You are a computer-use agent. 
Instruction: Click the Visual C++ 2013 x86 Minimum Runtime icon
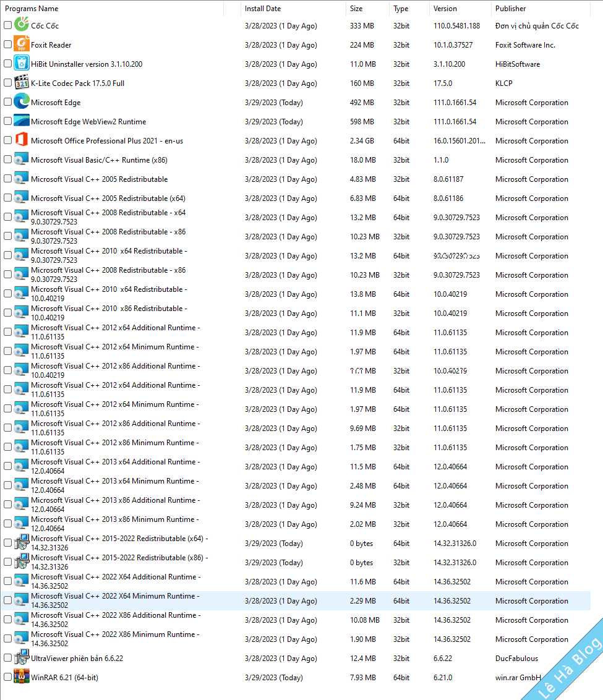22,523
